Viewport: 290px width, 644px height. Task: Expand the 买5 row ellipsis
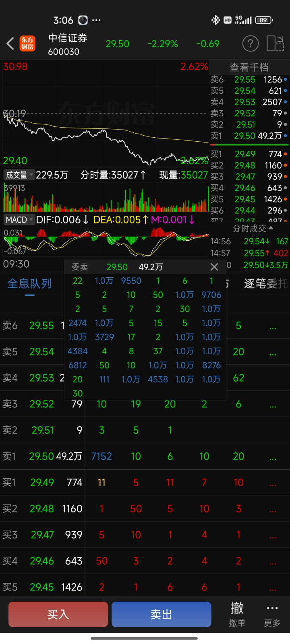coord(273,588)
